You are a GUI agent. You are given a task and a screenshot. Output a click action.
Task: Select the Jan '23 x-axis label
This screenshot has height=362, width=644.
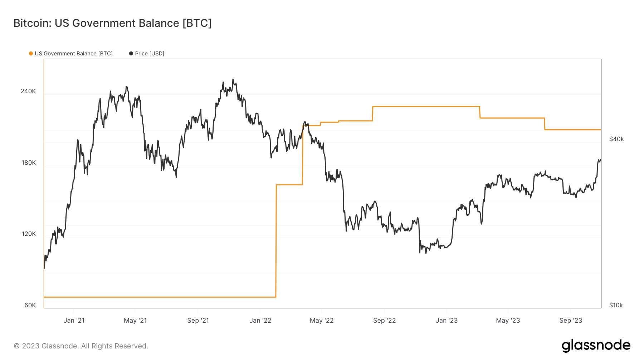click(x=447, y=321)
